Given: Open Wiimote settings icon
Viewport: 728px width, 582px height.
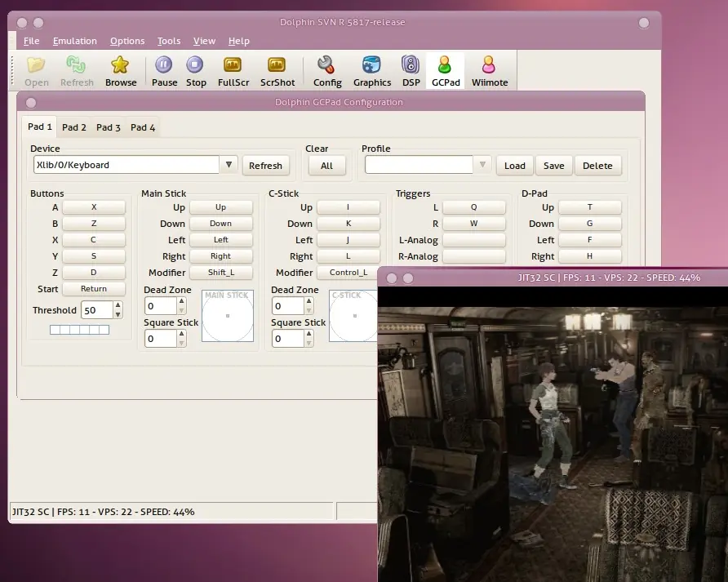Looking at the screenshot, I should point(490,71).
